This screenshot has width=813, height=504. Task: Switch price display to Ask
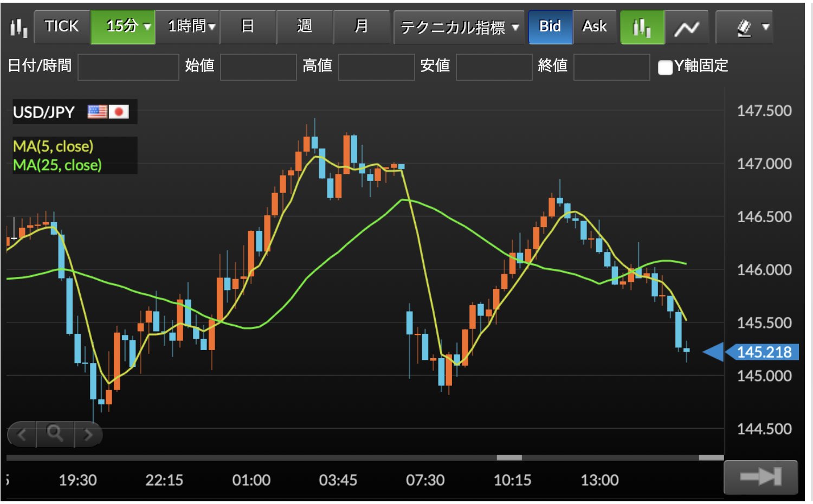point(595,27)
